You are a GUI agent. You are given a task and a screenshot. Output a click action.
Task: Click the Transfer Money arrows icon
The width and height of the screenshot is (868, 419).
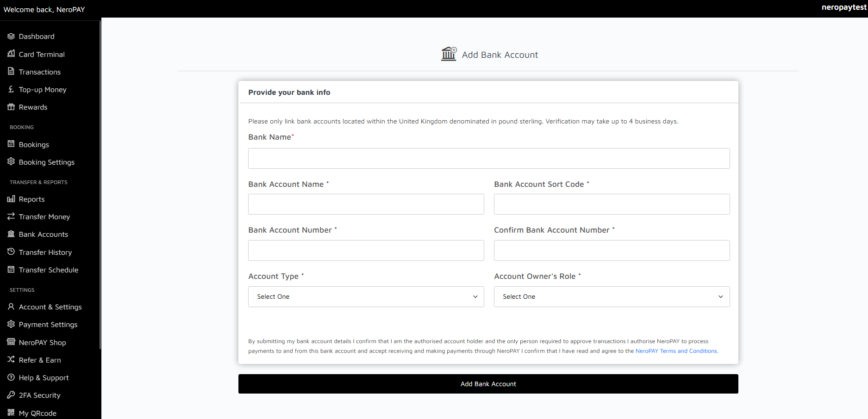click(11, 216)
